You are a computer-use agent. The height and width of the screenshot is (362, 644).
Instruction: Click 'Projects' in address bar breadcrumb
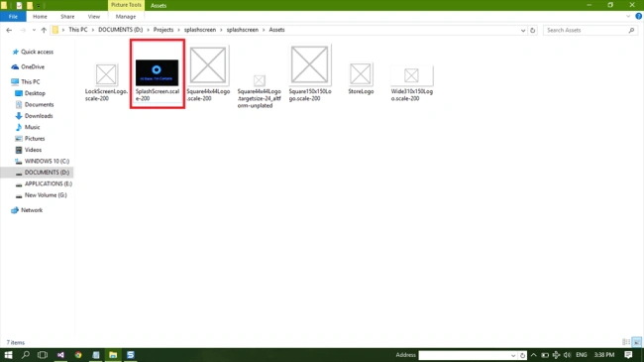(x=163, y=30)
